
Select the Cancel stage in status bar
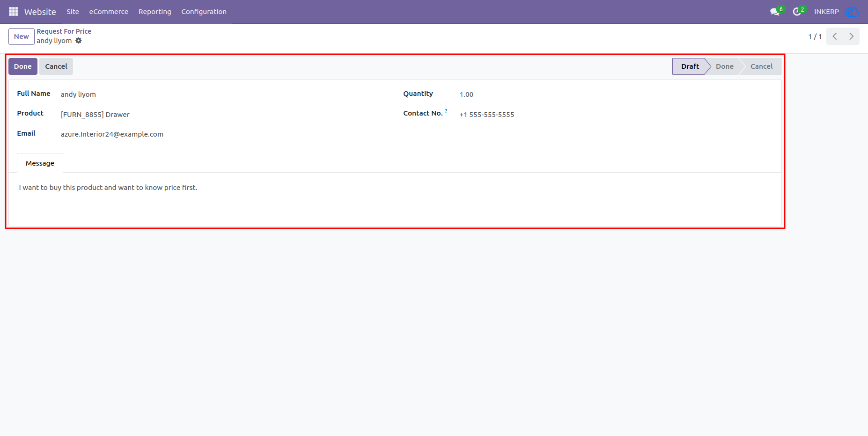(762, 66)
